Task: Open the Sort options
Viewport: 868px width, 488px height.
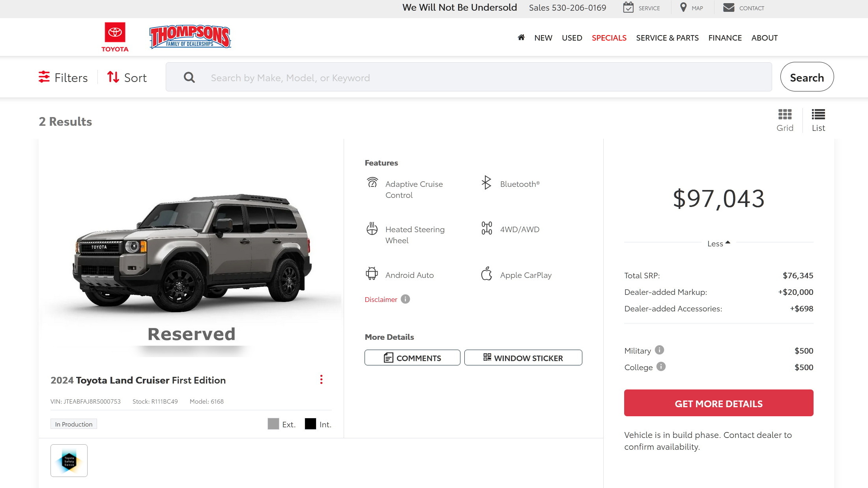Action: 127,78
